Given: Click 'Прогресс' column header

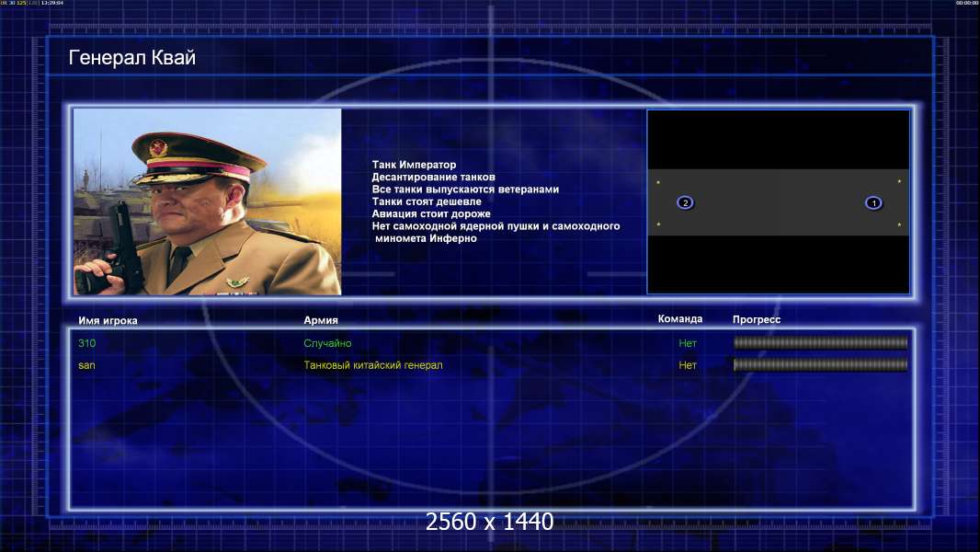Looking at the screenshot, I should (x=757, y=319).
